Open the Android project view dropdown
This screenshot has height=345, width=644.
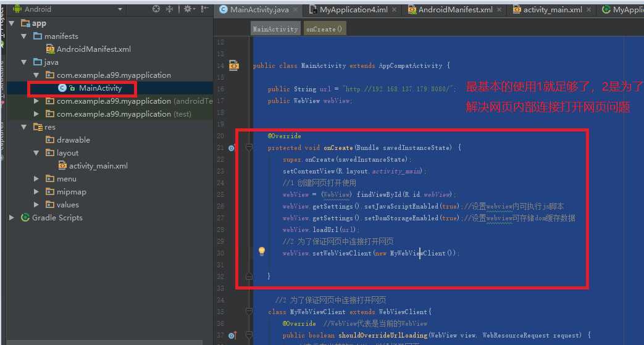[x=120, y=9]
